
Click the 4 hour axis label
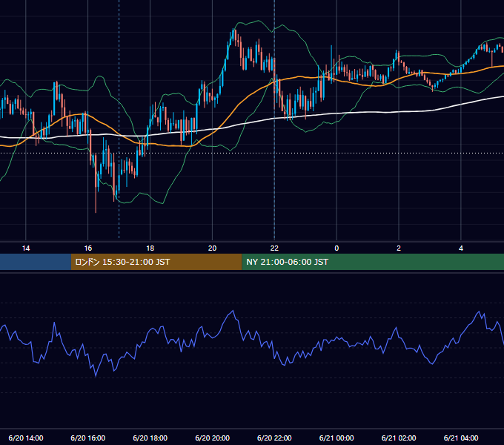coord(461,248)
